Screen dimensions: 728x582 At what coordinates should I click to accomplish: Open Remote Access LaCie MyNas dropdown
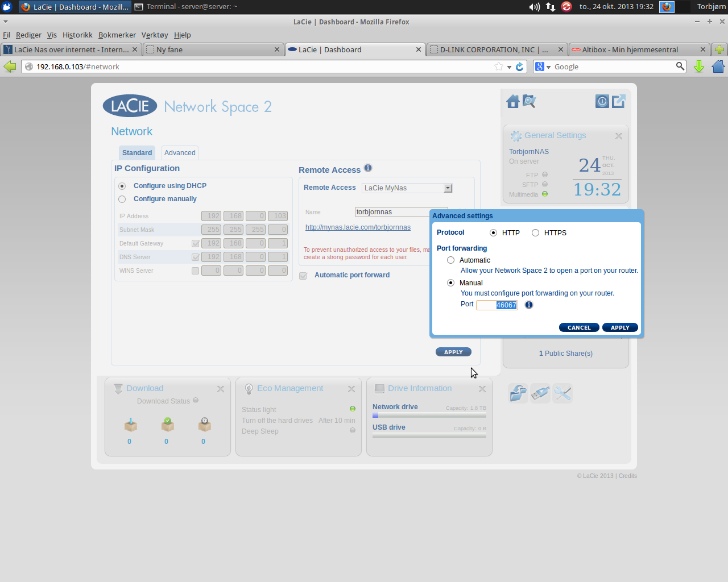pos(407,188)
